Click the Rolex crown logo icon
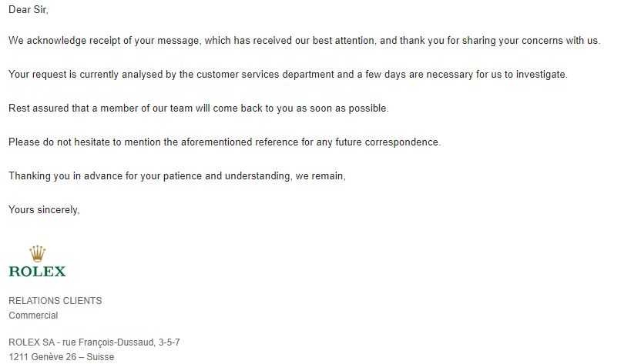Image resolution: width=641 pixels, height=364 pixels. pos(37,254)
